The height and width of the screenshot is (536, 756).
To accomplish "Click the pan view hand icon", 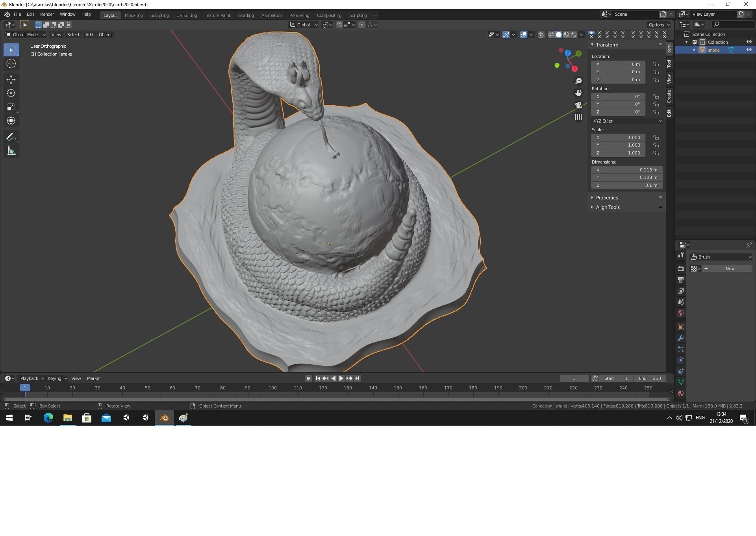I will pyautogui.click(x=578, y=93).
